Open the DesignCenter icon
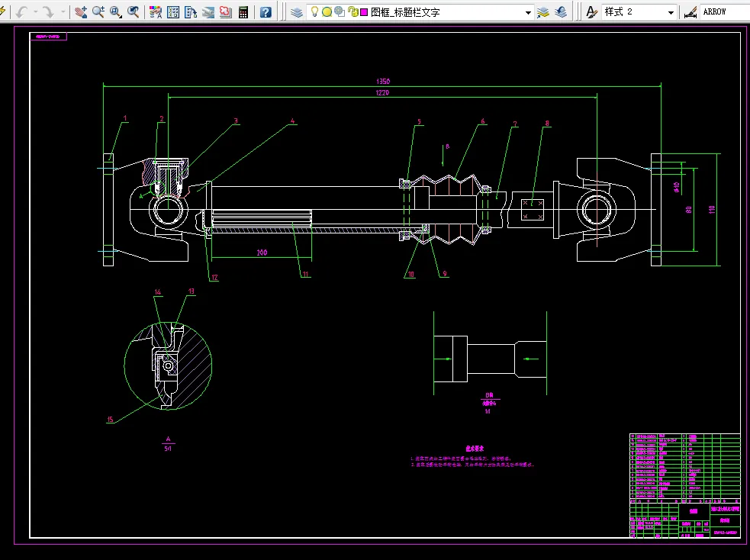This screenshot has height=560, width=750. pyautogui.click(x=173, y=12)
